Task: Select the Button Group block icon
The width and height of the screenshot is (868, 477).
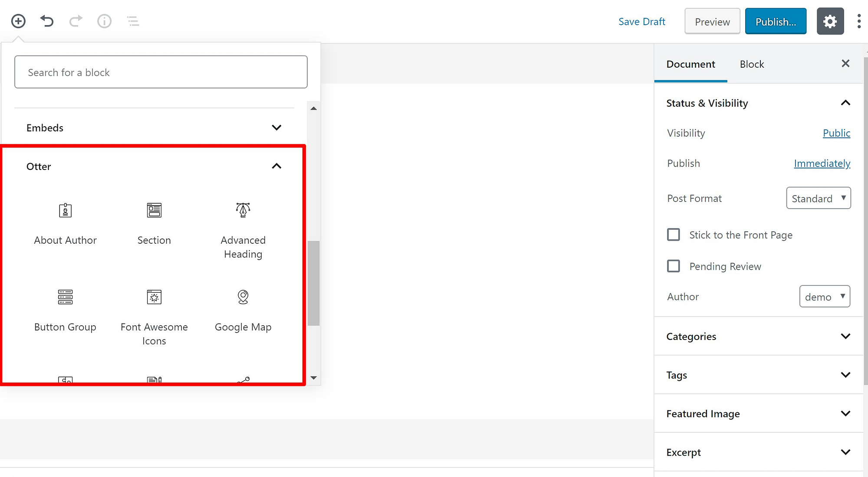Action: [65, 297]
